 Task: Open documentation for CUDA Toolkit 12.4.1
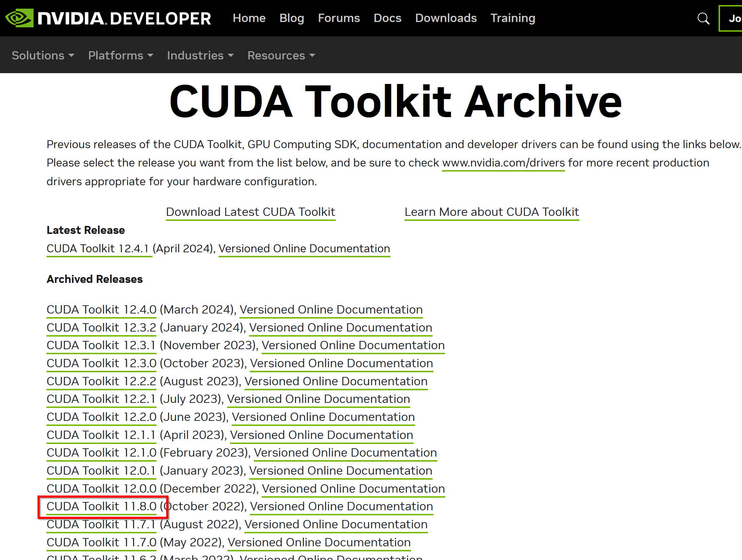point(304,249)
